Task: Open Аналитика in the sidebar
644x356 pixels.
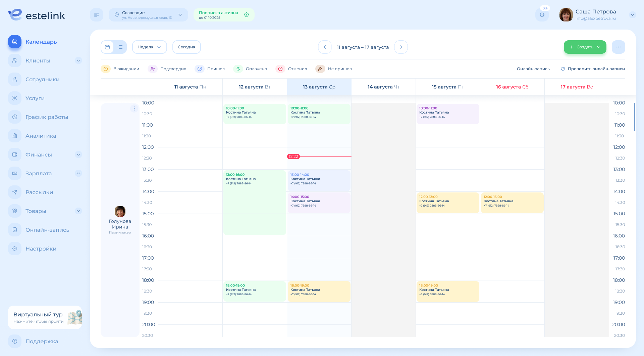Action: (x=41, y=136)
